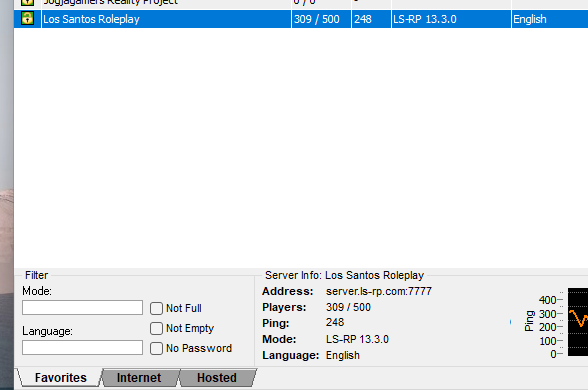Focus the Language filter input field
Viewport: 588px width, 390px height.
(x=82, y=347)
